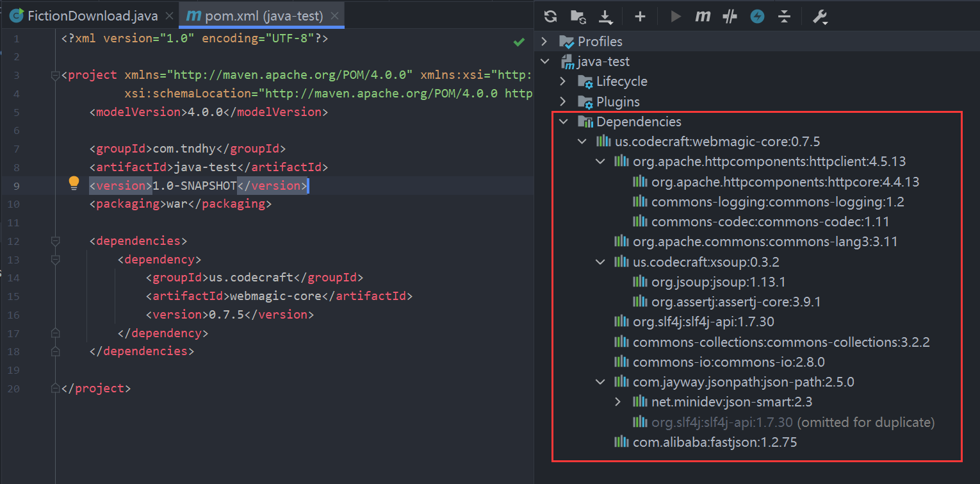980x484 pixels.
Task: Select com.alibaba:fastjson:1.2.75 label
Action: pyautogui.click(x=715, y=442)
